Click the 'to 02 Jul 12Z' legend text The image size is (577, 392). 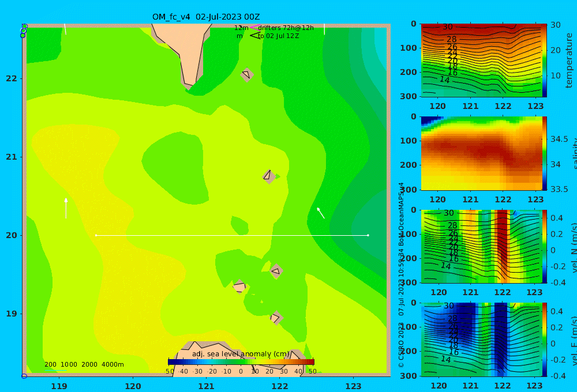click(279, 36)
